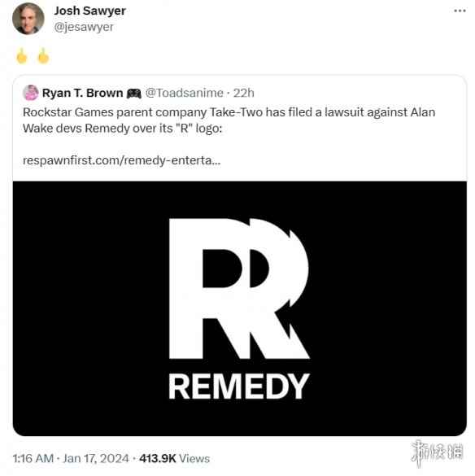Open the 1:16 AM timestamp link
Image resolution: width=475 pixels, height=476 pixels.
click(x=33, y=458)
